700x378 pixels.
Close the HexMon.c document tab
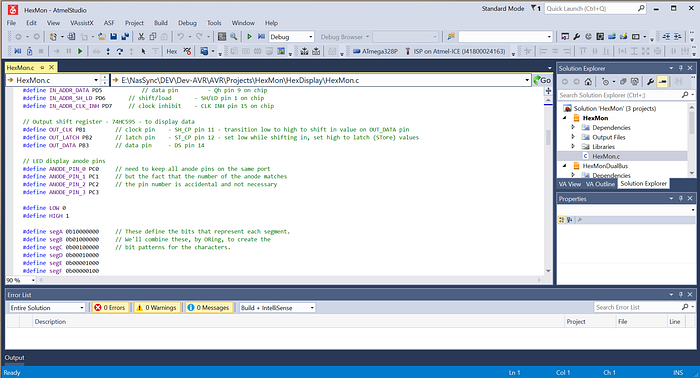click(51, 67)
